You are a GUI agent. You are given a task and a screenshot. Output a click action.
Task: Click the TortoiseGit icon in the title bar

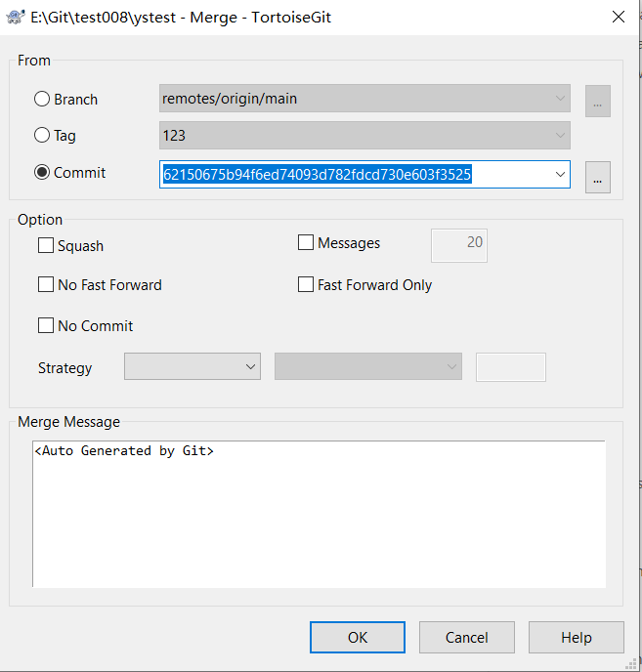pyautogui.click(x=16, y=17)
